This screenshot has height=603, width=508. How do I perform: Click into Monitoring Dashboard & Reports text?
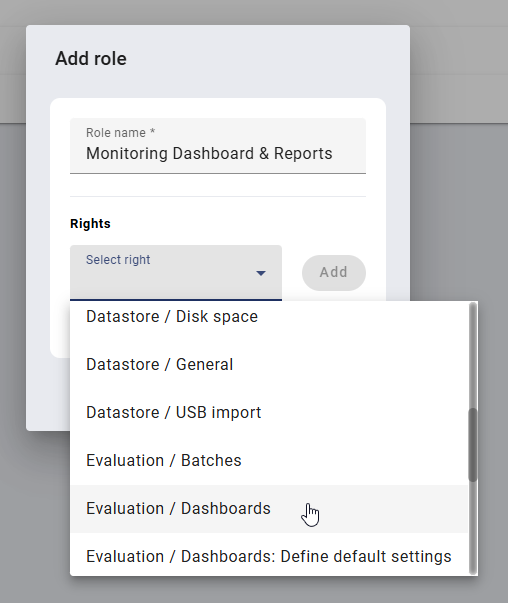(209, 153)
